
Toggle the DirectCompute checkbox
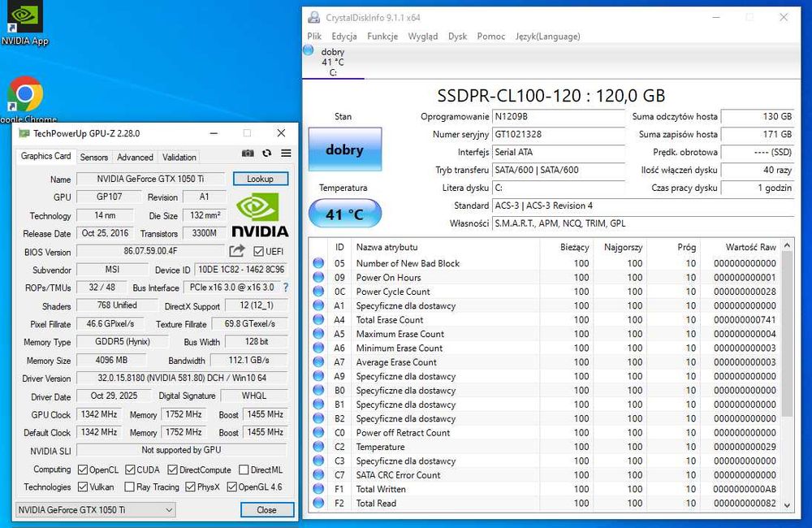[172, 470]
